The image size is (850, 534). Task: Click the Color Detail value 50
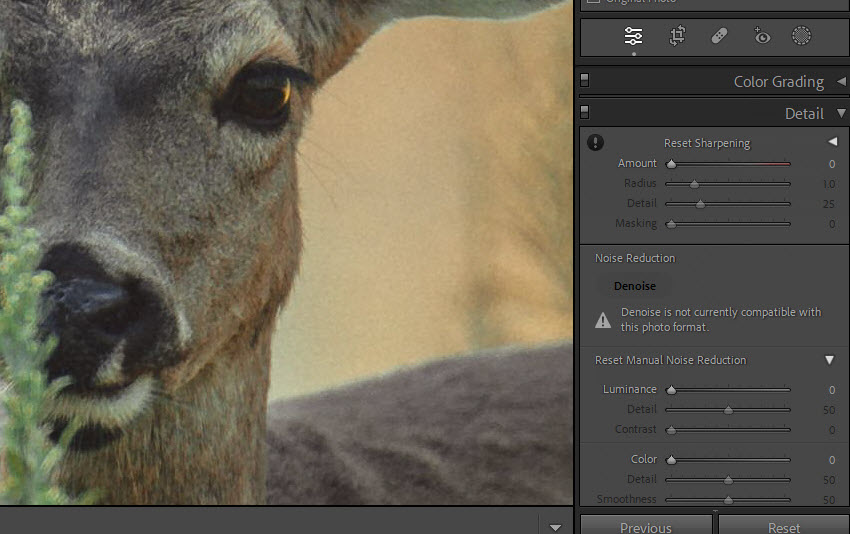(x=829, y=480)
